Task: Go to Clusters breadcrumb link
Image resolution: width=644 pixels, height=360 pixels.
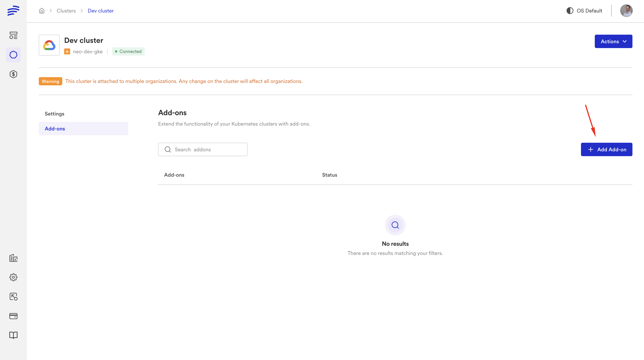Action: 66,11
